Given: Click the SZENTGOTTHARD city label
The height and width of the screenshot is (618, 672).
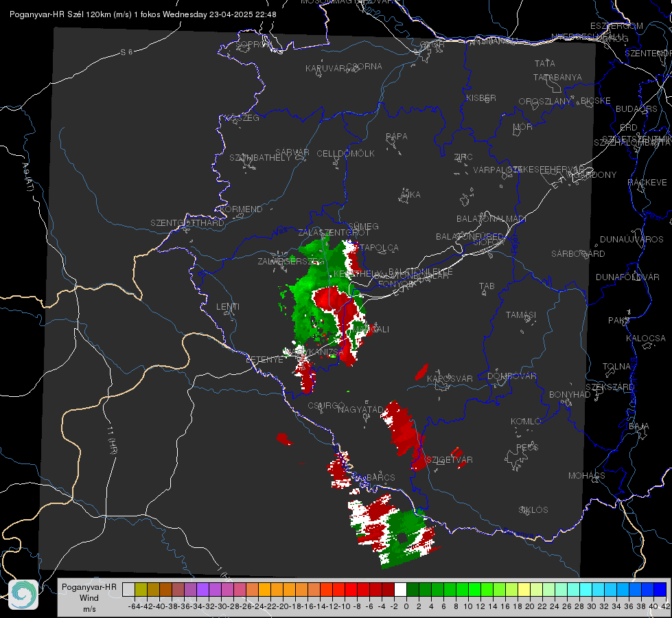Looking at the screenshot, I should [x=187, y=223].
